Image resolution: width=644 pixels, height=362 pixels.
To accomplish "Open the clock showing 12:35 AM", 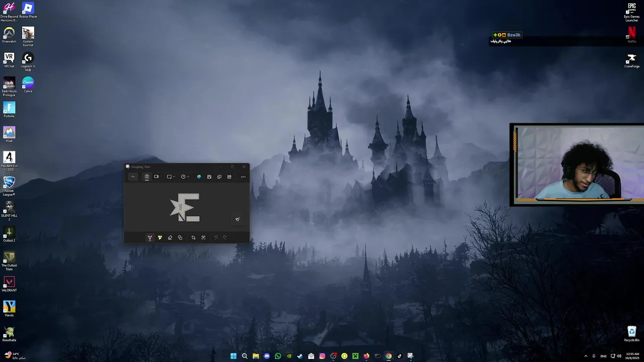I will (x=632, y=356).
